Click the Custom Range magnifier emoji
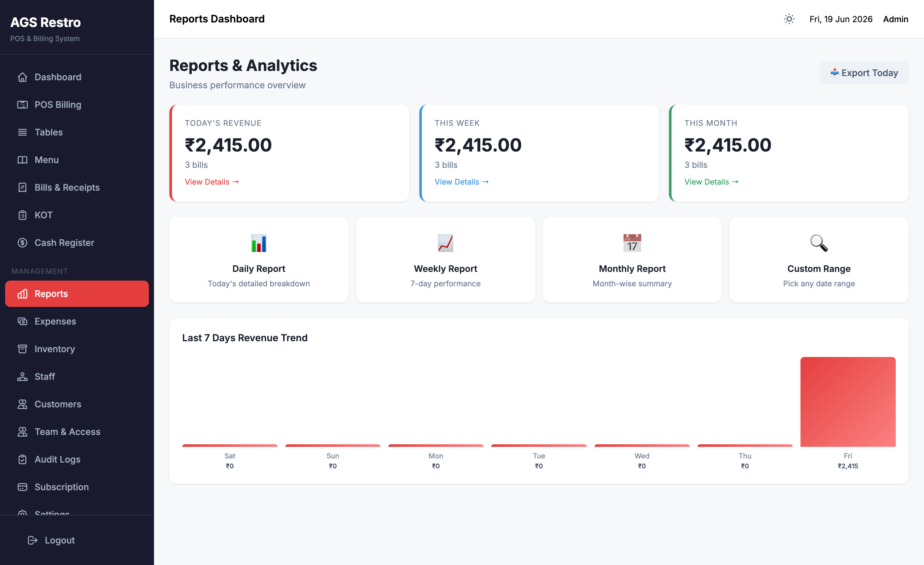The width and height of the screenshot is (924, 565). (x=819, y=243)
